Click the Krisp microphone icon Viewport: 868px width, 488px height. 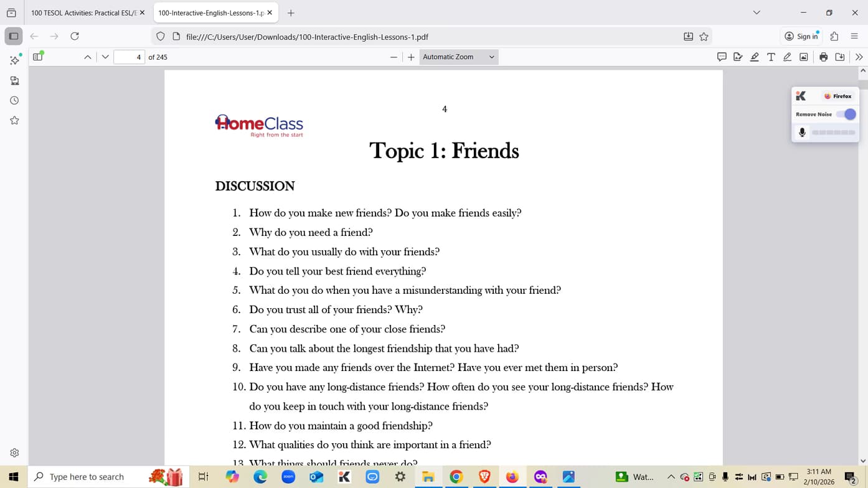coord(803,132)
